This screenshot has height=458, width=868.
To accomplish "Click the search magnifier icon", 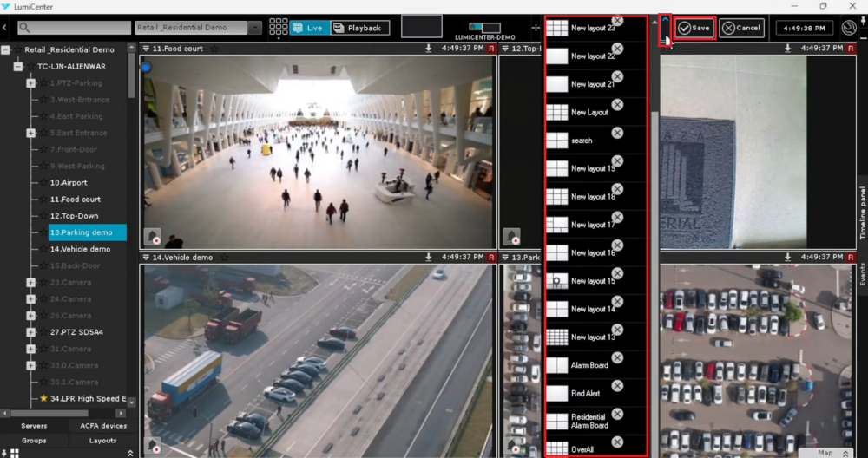I will point(24,29).
